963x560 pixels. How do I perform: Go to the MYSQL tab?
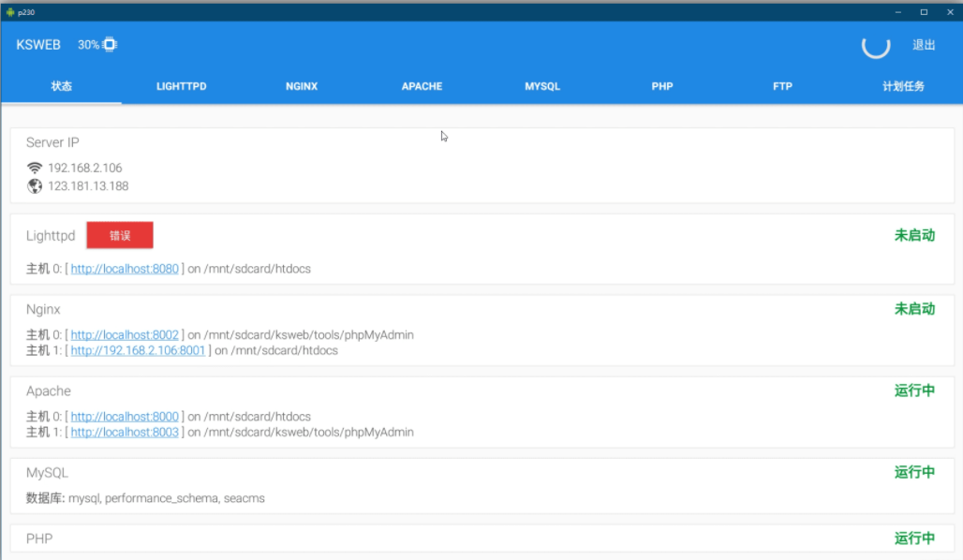click(542, 86)
